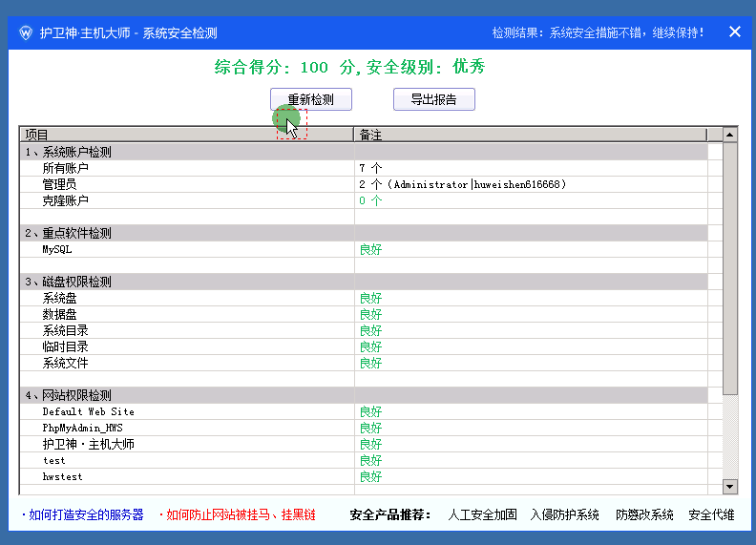Open the 入侵防护系统 product link

click(565, 514)
